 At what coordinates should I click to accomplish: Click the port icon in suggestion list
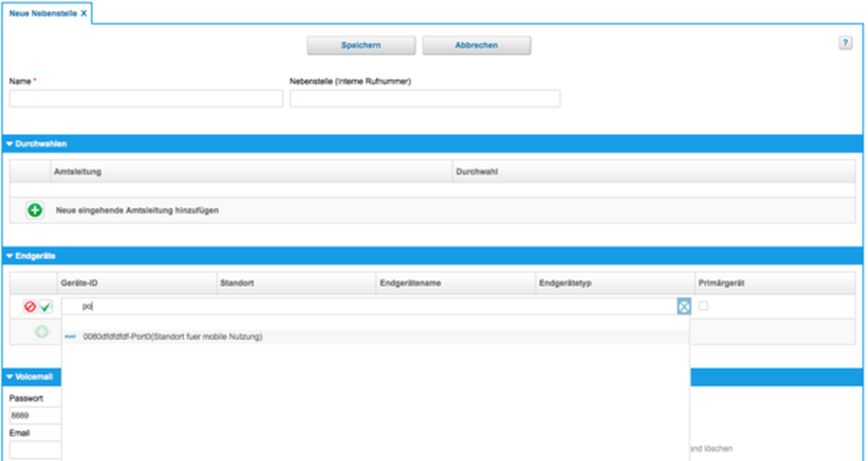click(x=70, y=337)
